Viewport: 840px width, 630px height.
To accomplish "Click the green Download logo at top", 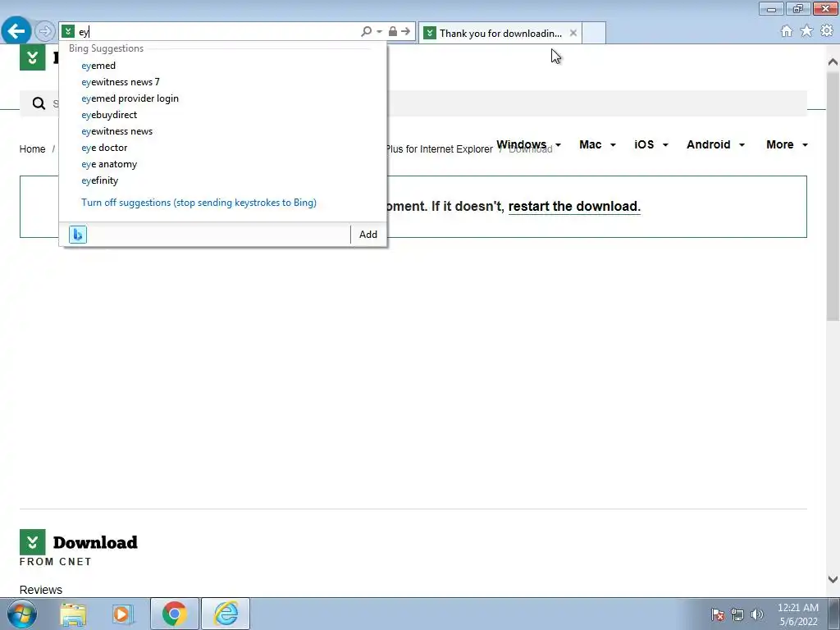I will click(x=32, y=57).
